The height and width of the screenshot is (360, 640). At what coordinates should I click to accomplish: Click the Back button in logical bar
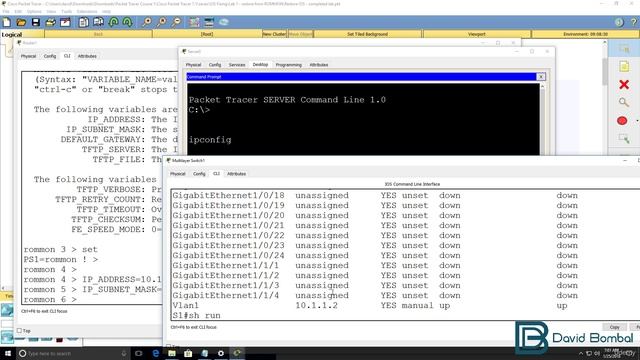pos(98,34)
